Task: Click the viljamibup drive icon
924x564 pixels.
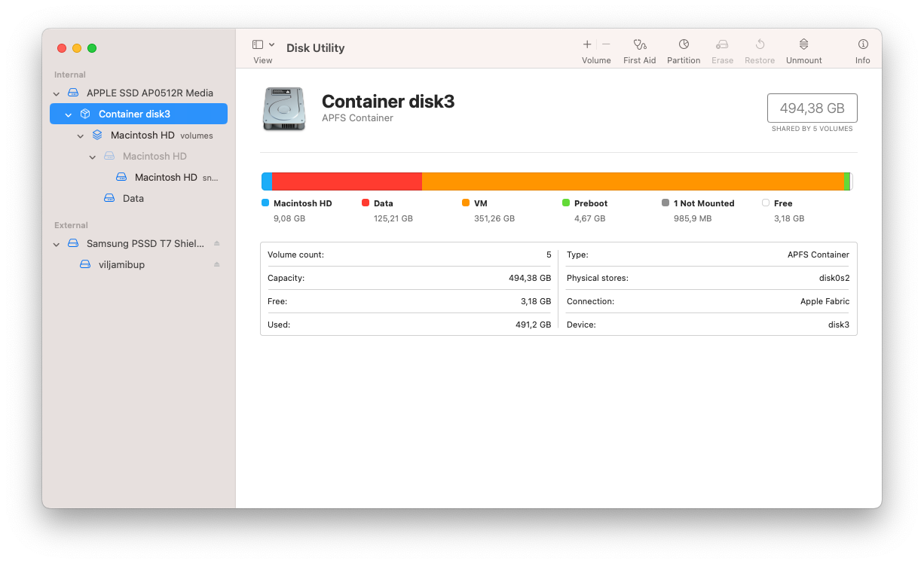Action: click(85, 265)
